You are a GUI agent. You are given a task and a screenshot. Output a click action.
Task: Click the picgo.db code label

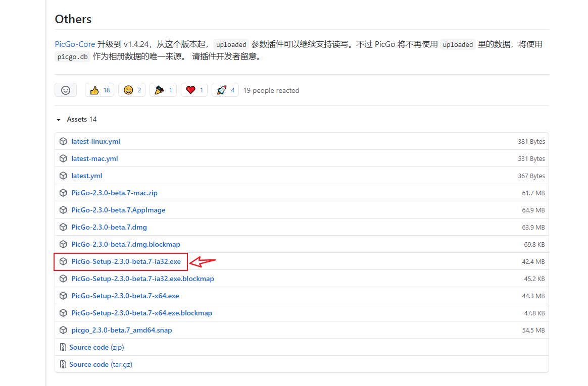pos(72,57)
